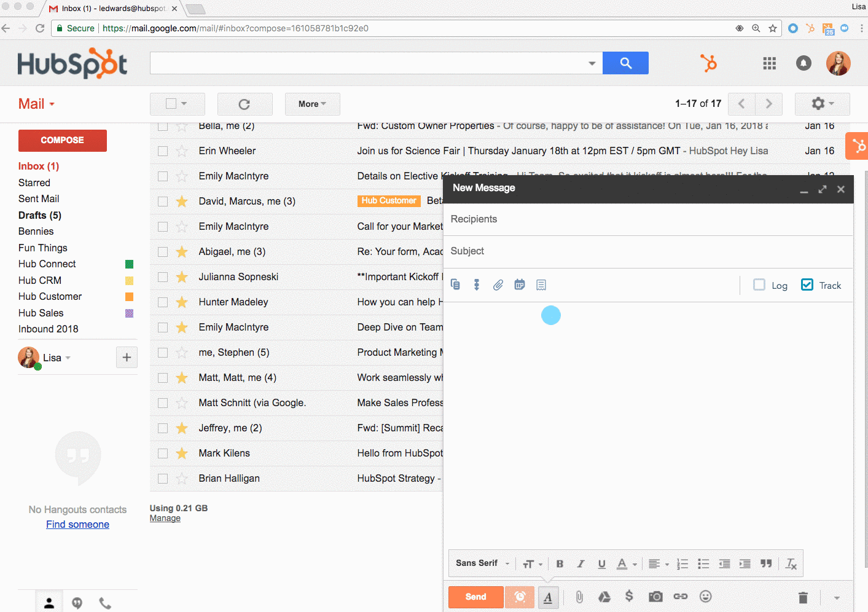
Task: Click the Find someone Hangouts link
Action: [x=77, y=524]
